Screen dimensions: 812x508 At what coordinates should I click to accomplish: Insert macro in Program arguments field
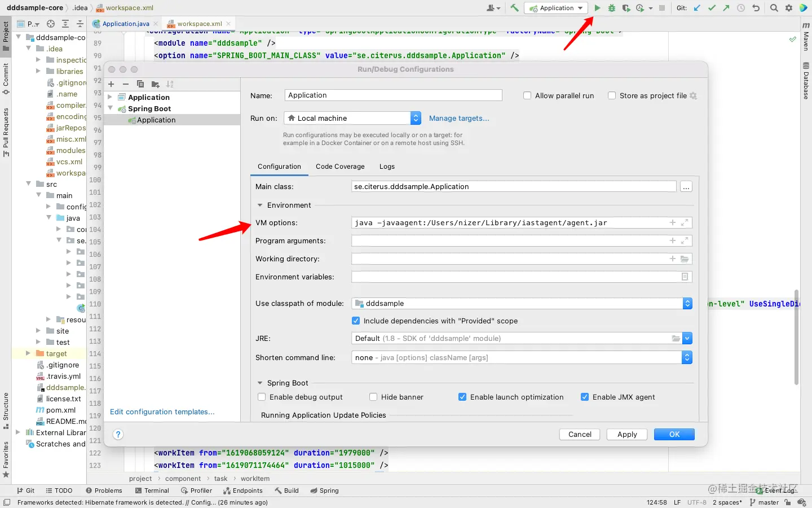[673, 241]
